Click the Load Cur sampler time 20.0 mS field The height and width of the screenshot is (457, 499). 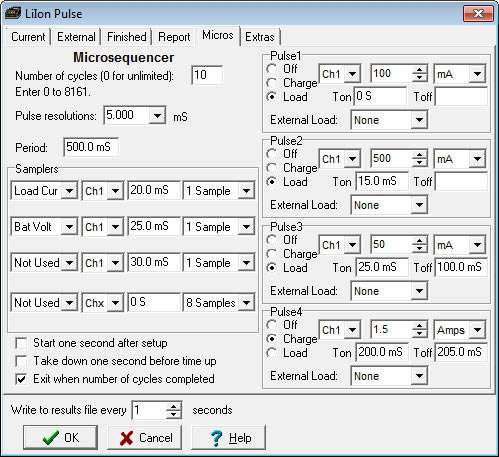pos(154,191)
